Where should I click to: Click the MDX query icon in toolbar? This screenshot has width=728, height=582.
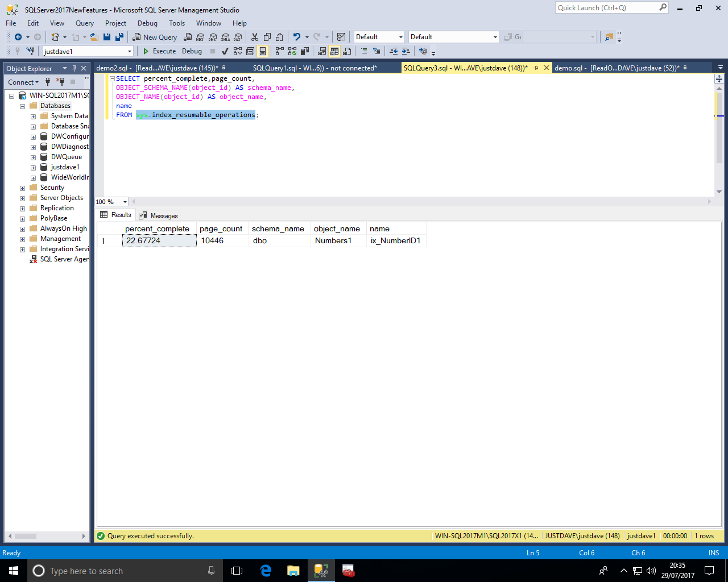click(x=200, y=37)
